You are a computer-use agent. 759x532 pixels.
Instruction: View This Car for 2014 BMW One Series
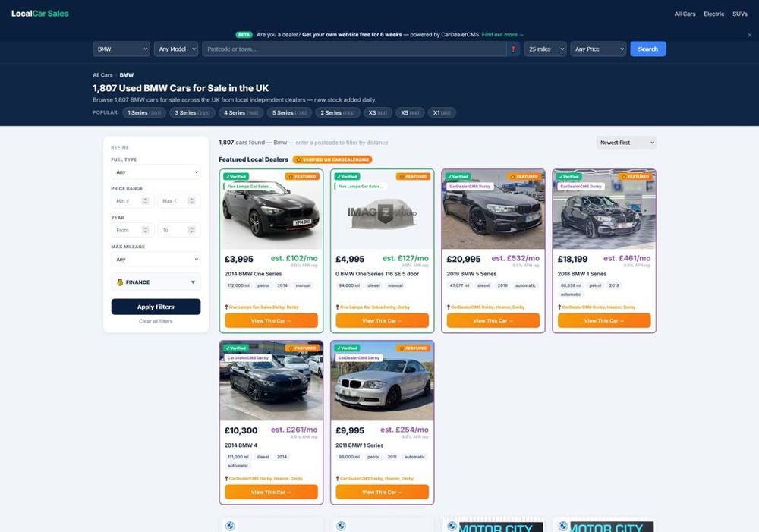tap(271, 320)
